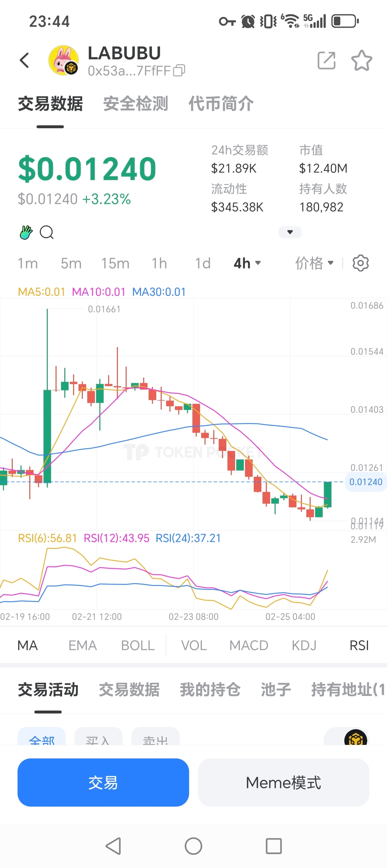Open the 池子 tab
This screenshot has height=868, width=387.
click(276, 690)
